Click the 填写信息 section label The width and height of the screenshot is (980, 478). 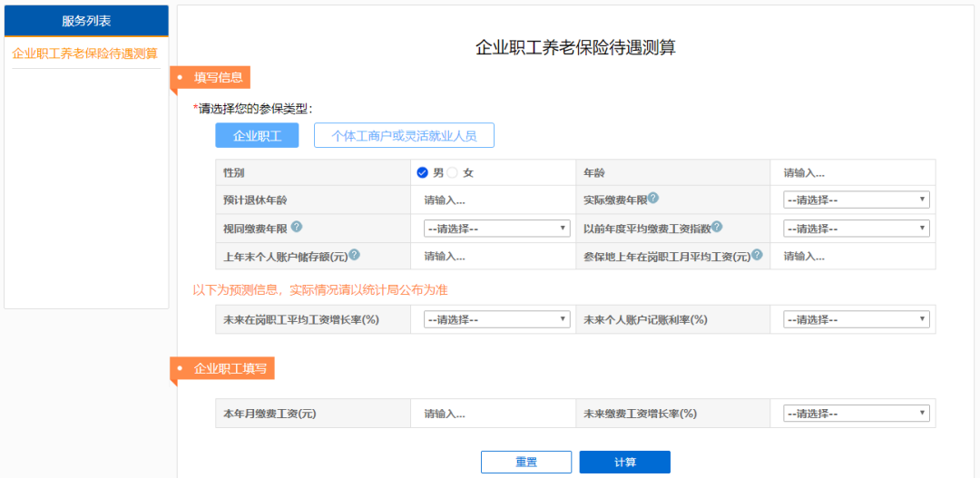pos(218,77)
